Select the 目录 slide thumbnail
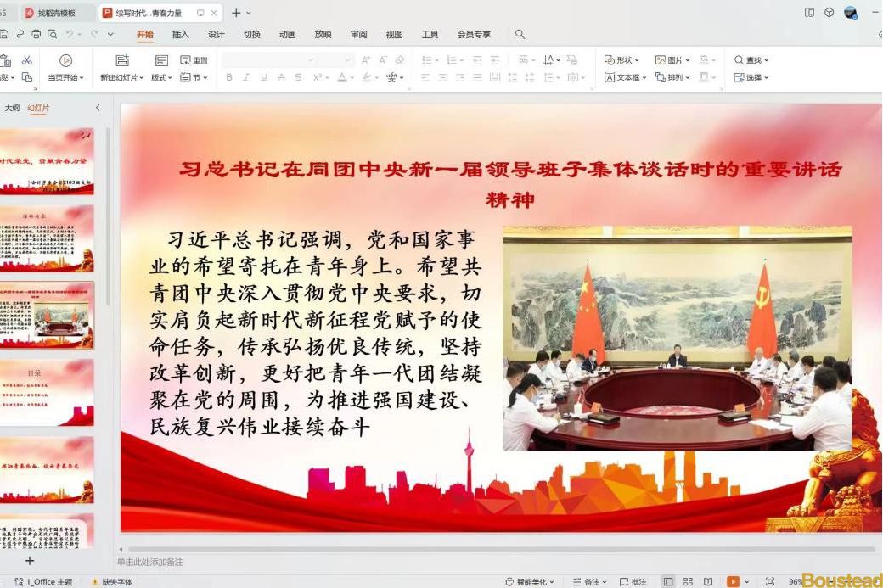 coord(47,392)
